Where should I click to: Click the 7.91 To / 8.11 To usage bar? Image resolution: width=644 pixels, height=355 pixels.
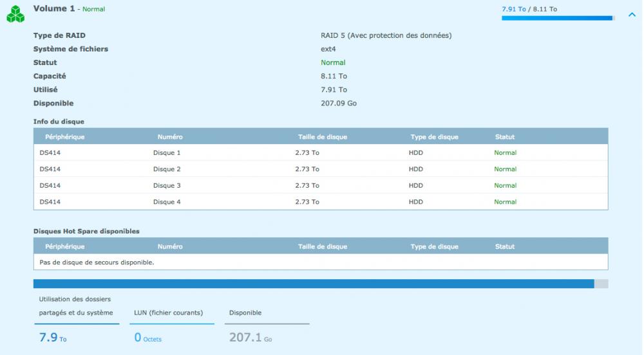(557, 18)
